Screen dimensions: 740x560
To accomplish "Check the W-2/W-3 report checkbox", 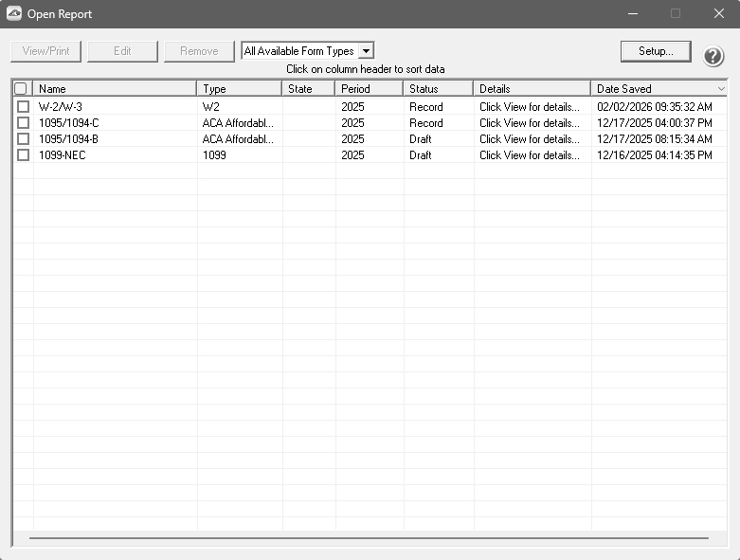I will click(x=23, y=107).
